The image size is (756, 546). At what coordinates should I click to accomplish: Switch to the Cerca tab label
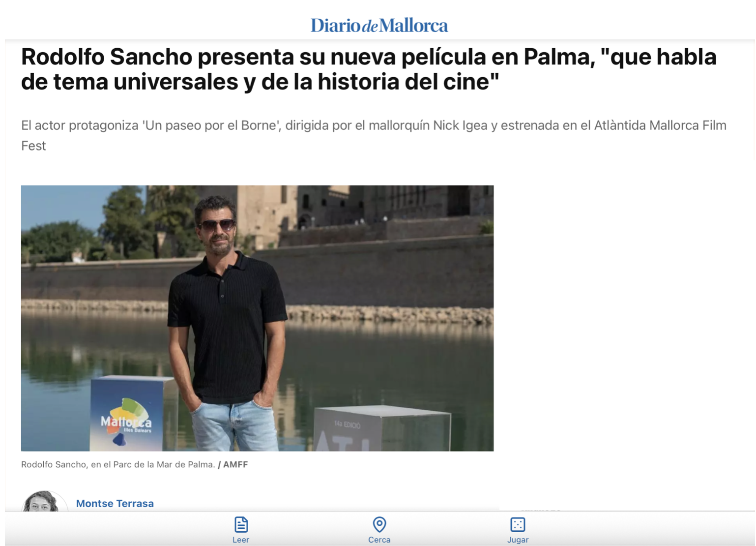pyautogui.click(x=379, y=540)
